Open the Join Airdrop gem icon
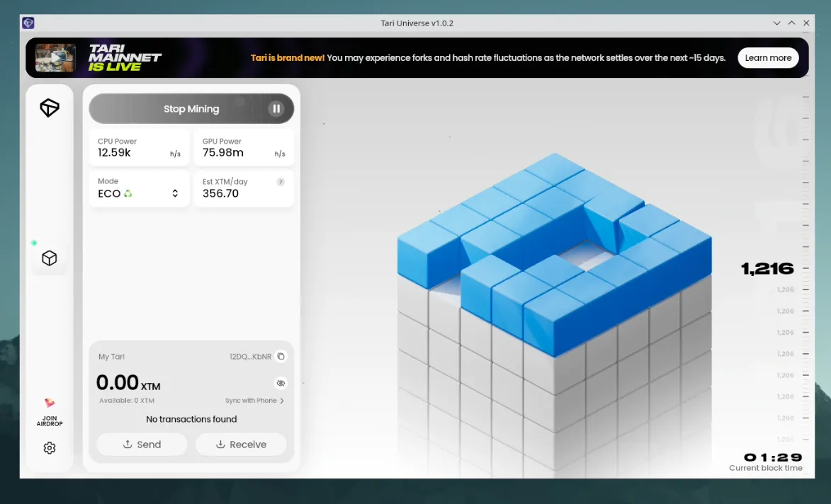This screenshot has height=504, width=831. pyautogui.click(x=50, y=403)
